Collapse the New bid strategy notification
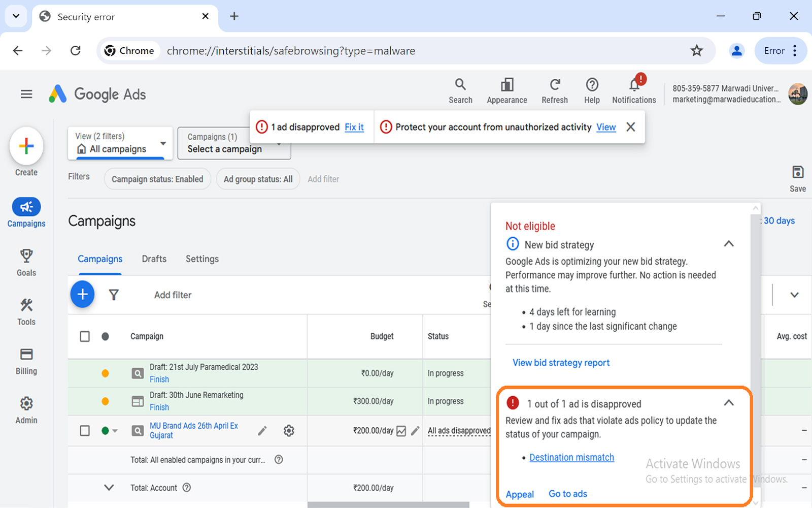The height and width of the screenshot is (508, 812). [x=728, y=244]
